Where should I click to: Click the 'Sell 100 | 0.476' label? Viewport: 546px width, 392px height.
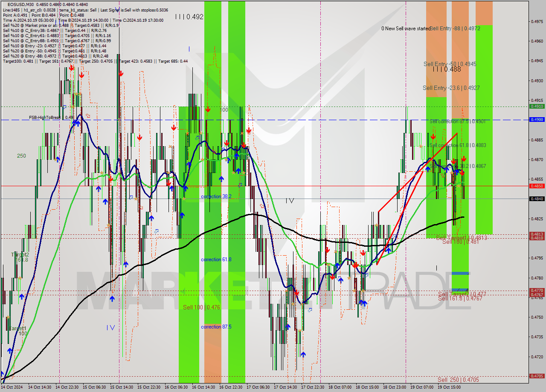pos(201,307)
